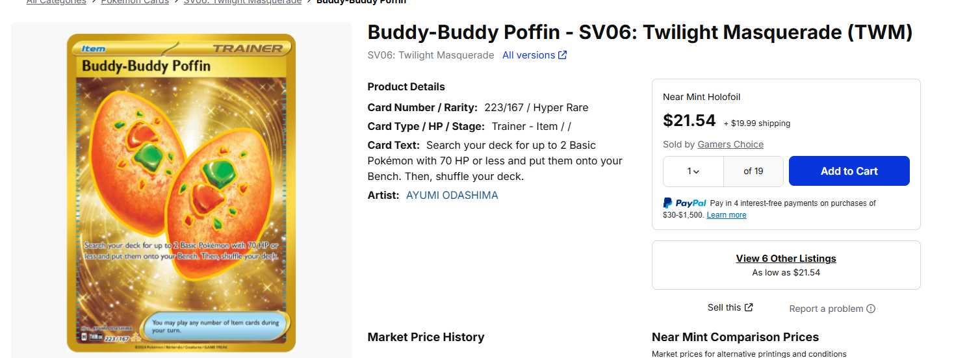Open View 6 Other Listings
The image size is (980, 358).
point(786,259)
